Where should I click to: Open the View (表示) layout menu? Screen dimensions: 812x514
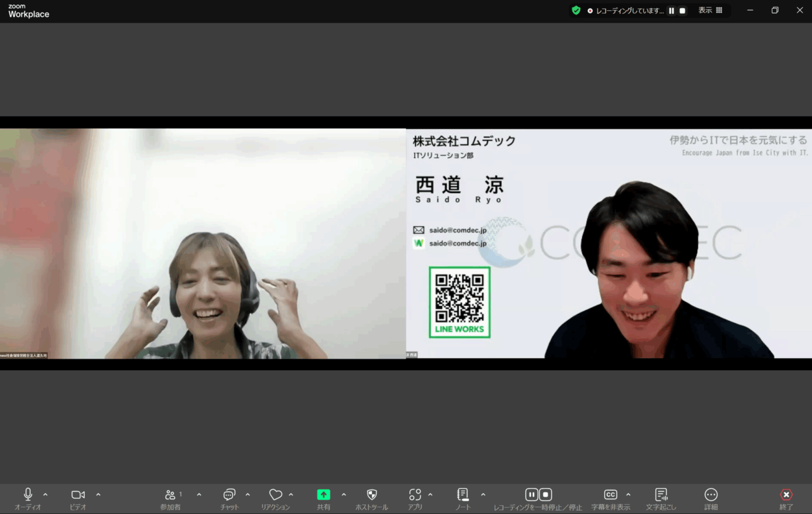point(710,10)
